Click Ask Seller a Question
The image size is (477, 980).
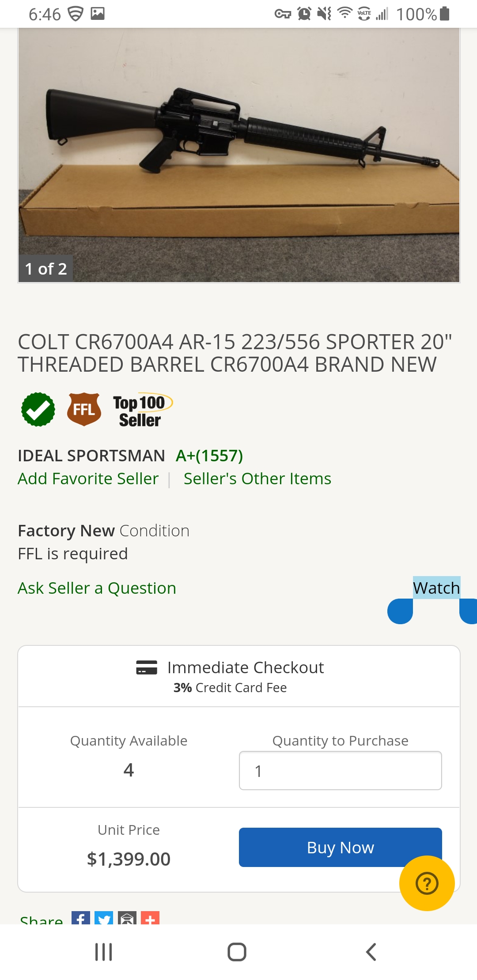tap(96, 588)
